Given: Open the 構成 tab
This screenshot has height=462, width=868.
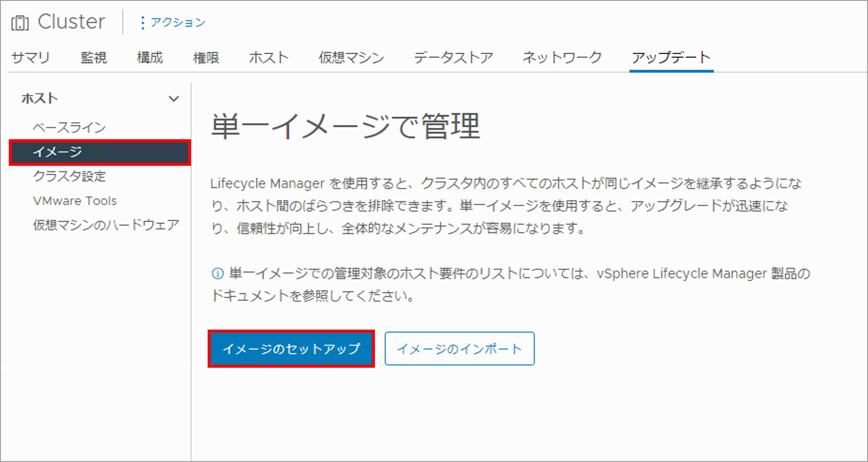Looking at the screenshot, I should click(x=150, y=58).
